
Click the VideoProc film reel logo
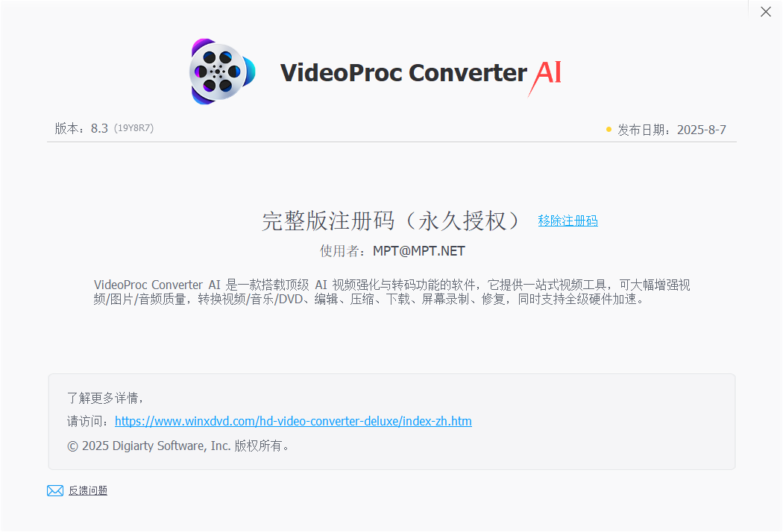(x=222, y=72)
